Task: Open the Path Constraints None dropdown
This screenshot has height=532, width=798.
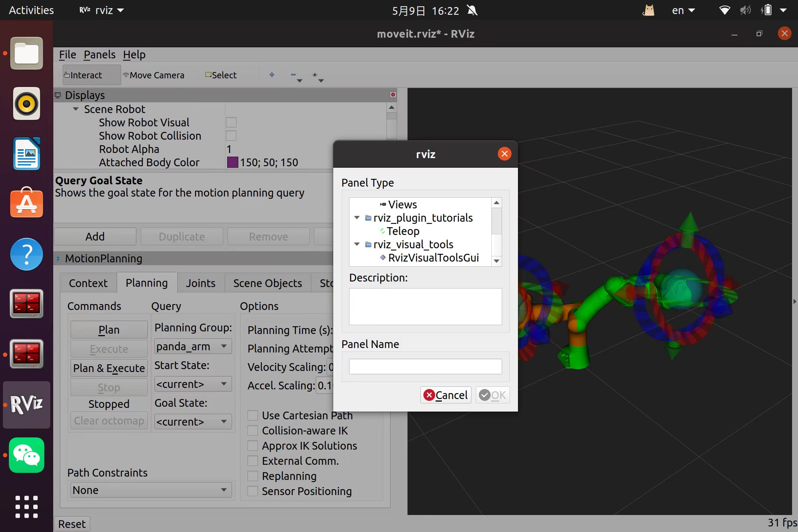Action: (151, 490)
